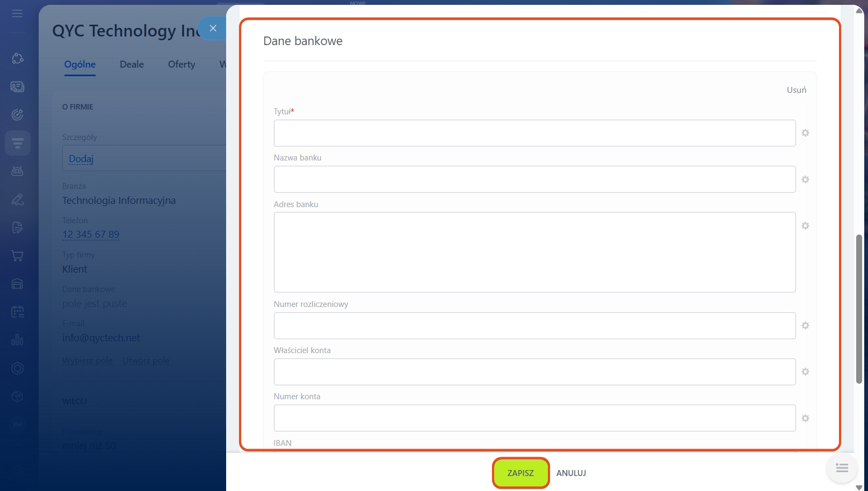Viewport: 868px width, 491px height.
Task: Focus the Tytuł input field
Action: pos(534,133)
